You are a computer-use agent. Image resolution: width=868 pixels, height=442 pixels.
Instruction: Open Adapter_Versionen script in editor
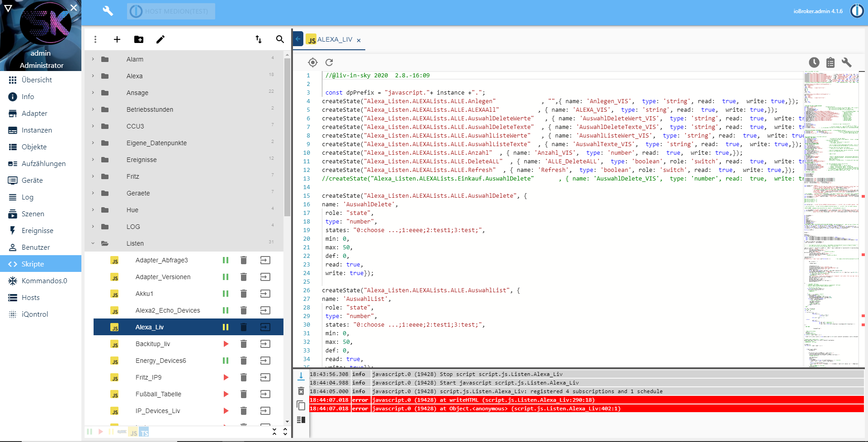pyautogui.click(x=265, y=277)
